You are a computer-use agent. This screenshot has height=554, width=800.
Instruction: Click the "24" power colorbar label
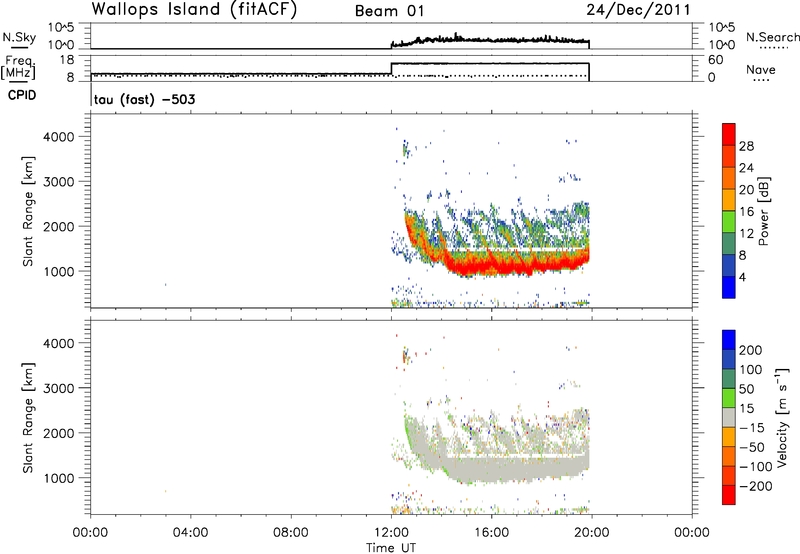click(x=746, y=168)
